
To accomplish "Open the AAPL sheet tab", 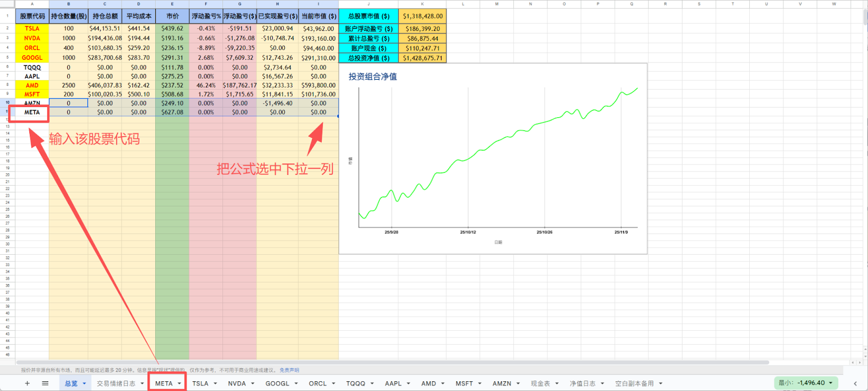I will (393, 383).
